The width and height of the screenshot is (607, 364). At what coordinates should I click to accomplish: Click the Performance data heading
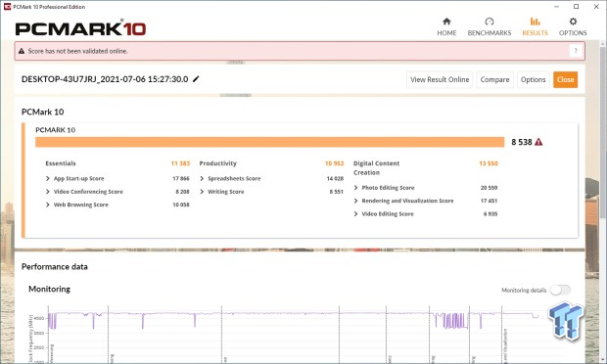pyautogui.click(x=55, y=266)
